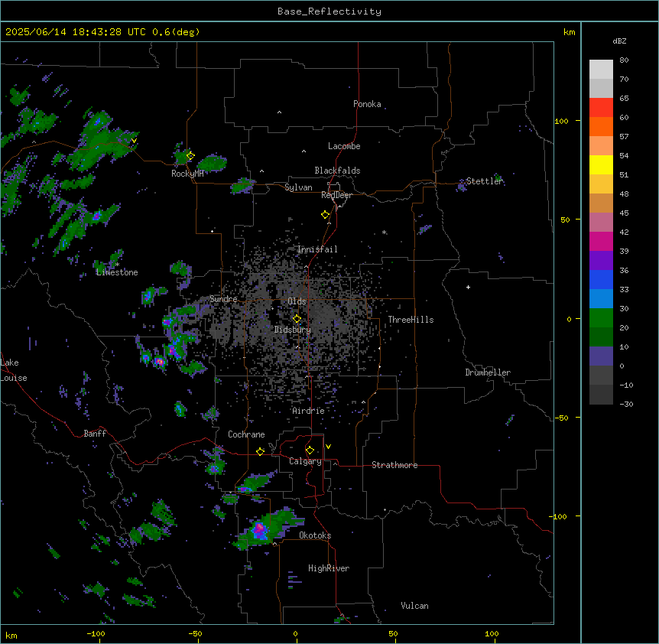Click the Lake Louise label

(x=14, y=370)
